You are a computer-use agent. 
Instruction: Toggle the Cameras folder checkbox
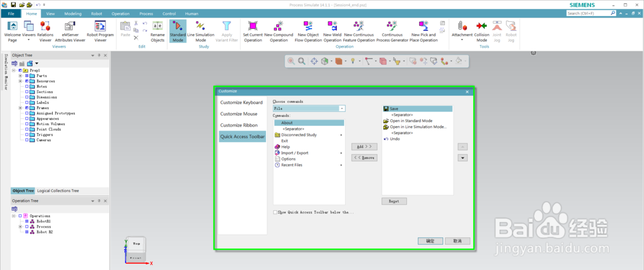point(27,139)
